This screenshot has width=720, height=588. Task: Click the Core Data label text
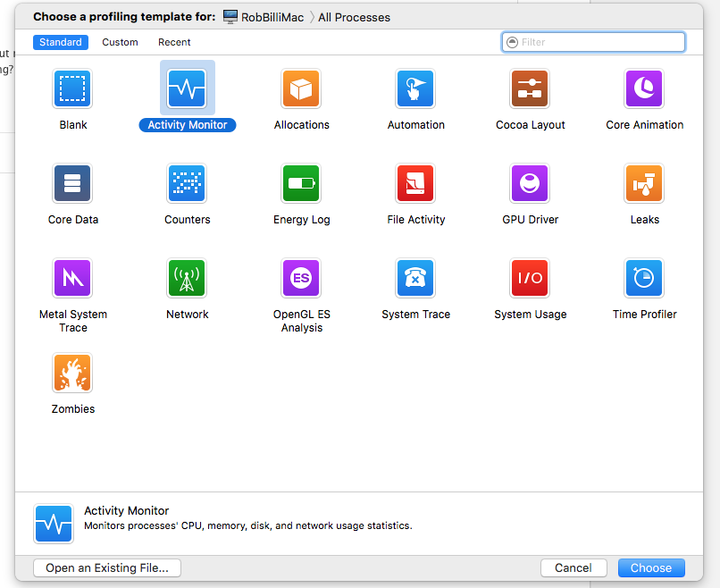tap(73, 220)
